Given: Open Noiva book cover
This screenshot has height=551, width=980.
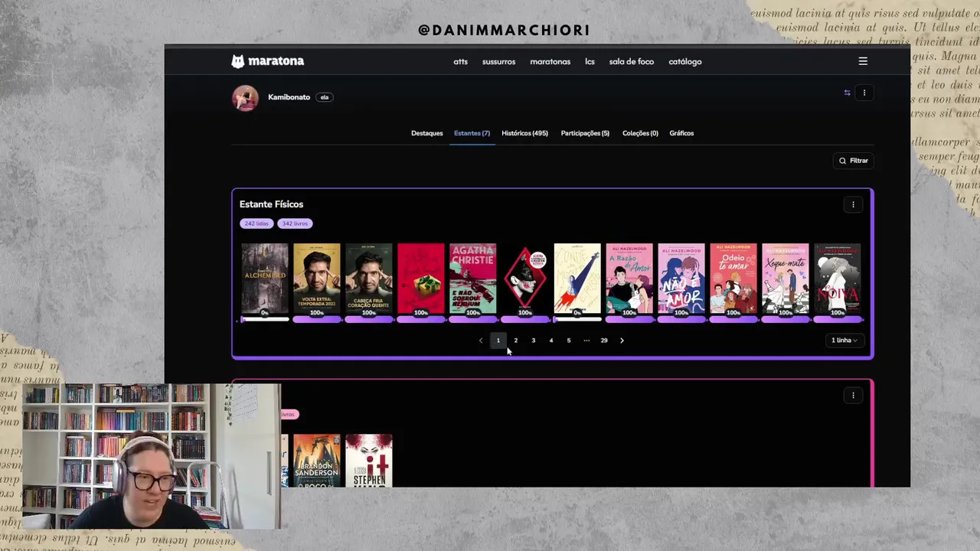Looking at the screenshot, I should coord(838,279).
